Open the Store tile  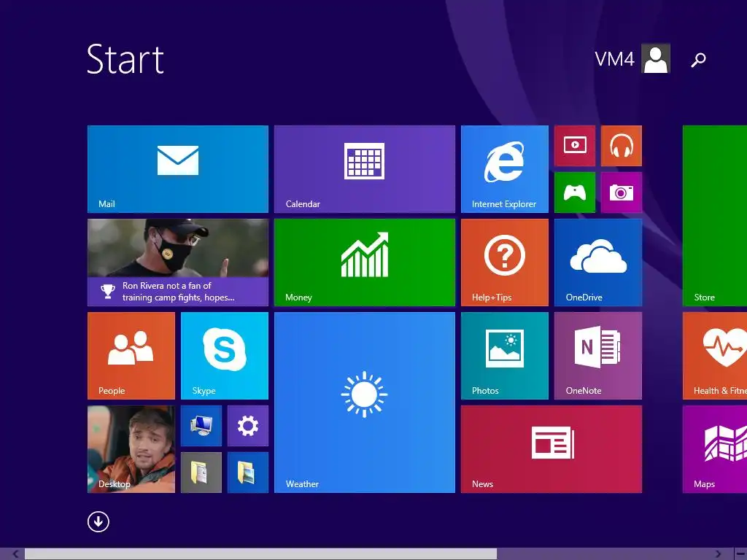(x=715, y=216)
